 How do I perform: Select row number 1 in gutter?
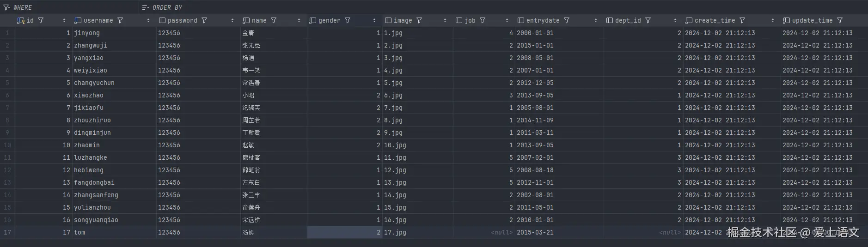point(7,33)
